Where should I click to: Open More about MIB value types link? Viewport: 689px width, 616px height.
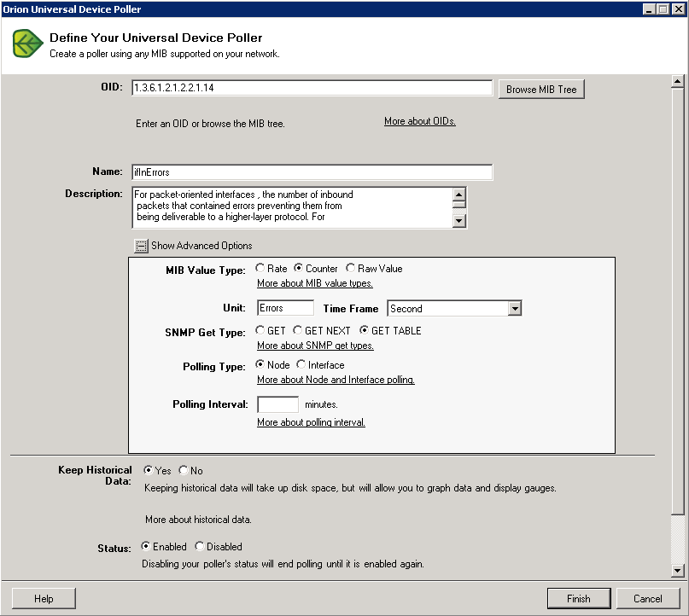coord(315,283)
